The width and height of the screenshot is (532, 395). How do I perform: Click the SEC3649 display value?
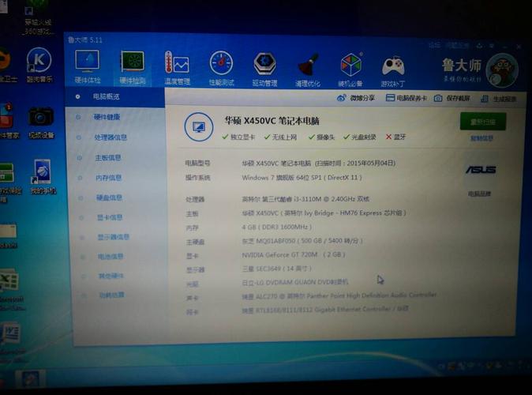pyautogui.click(x=276, y=269)
